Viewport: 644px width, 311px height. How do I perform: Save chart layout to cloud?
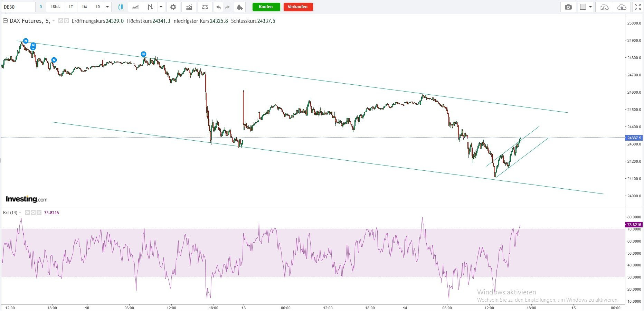point(622,7)
